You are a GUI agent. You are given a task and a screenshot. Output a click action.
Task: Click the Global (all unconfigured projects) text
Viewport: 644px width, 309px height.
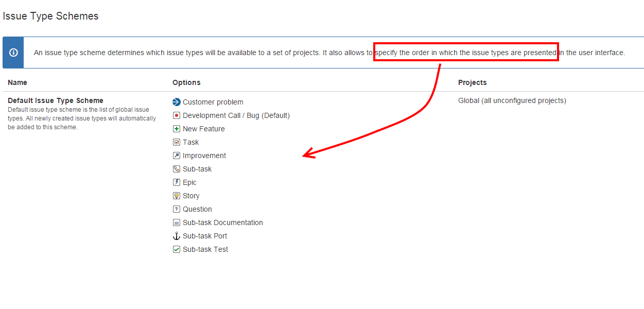pyautogui.click(x=512, y=100)
